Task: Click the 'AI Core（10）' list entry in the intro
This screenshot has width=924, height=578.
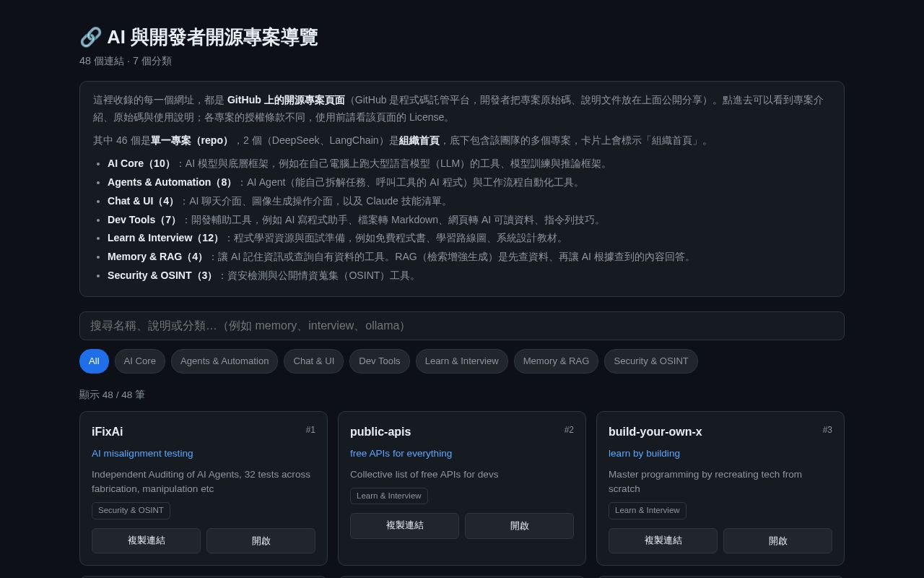Action: click(141, 163)
